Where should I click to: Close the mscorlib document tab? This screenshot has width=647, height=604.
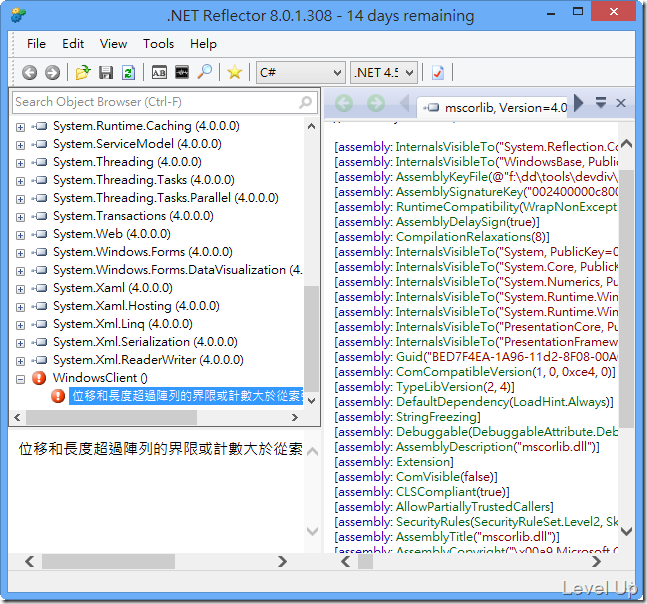[x=621, y=103]
